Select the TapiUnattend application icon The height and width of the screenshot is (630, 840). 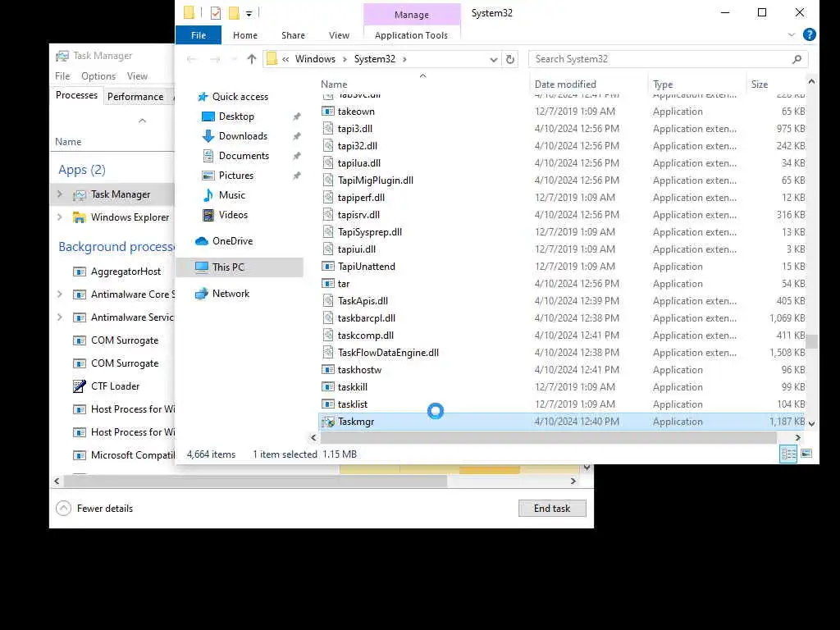(x=328, y=267)
